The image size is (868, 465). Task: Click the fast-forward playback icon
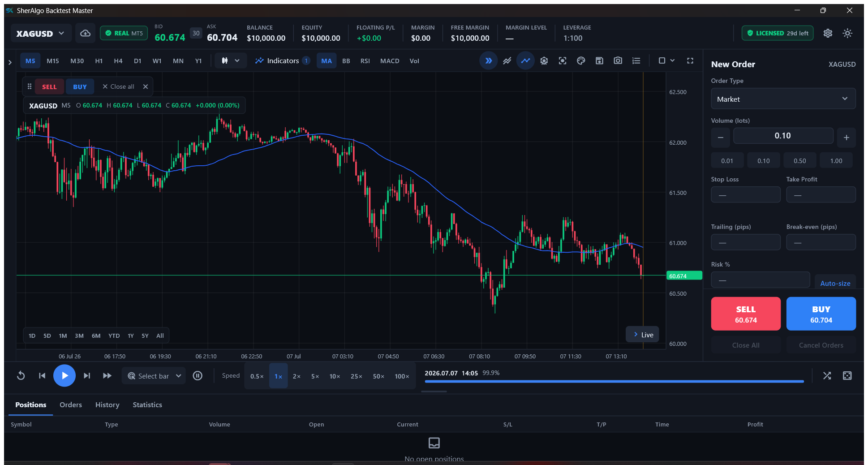coord(107,376)
